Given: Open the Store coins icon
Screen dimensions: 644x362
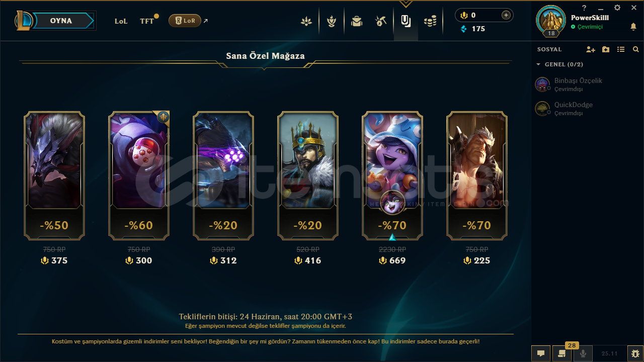Looking at the screenshot, I should 430,21.
